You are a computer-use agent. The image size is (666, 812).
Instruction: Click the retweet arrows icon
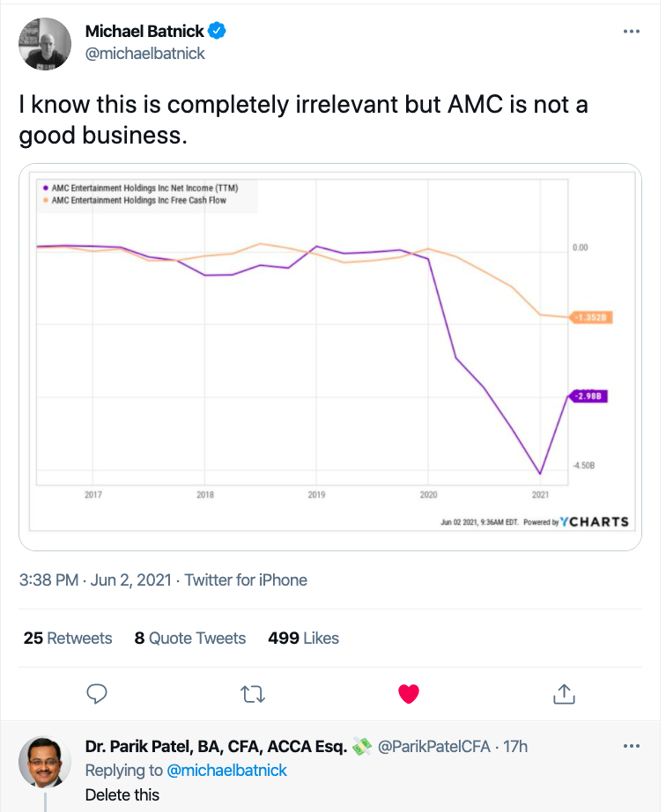point(253,694)
